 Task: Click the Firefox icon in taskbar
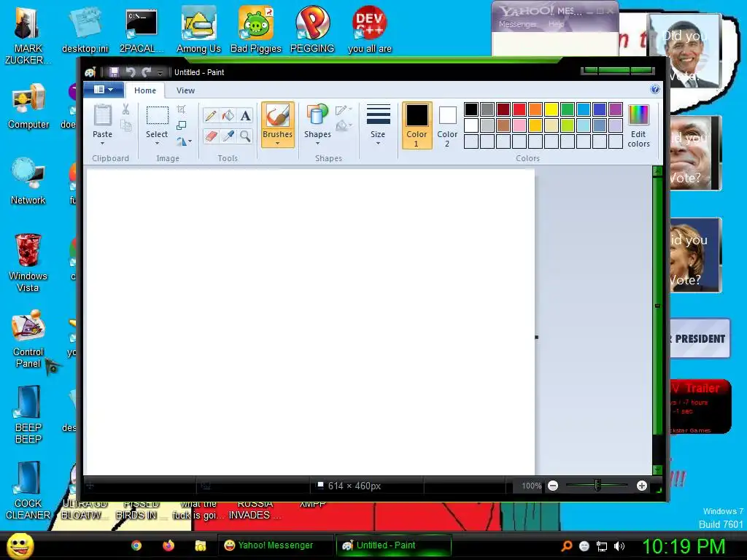pyautogui.click(x=169, y=545)
